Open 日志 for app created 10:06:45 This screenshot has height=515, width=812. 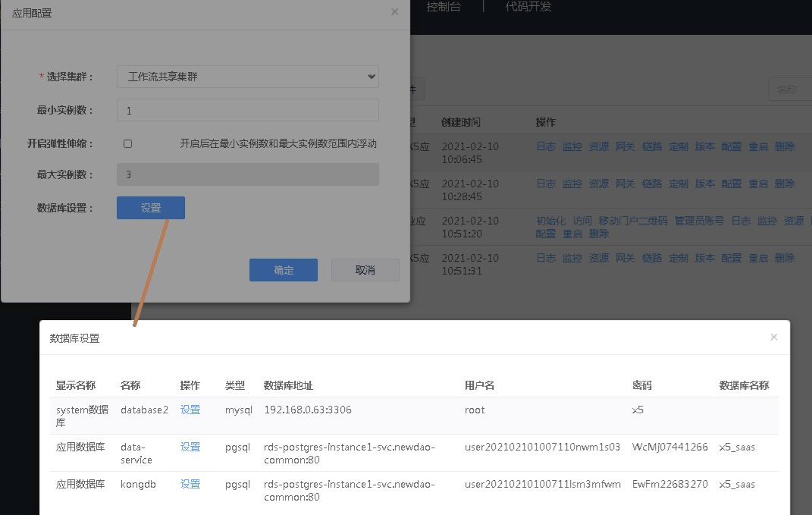[546, 146]
